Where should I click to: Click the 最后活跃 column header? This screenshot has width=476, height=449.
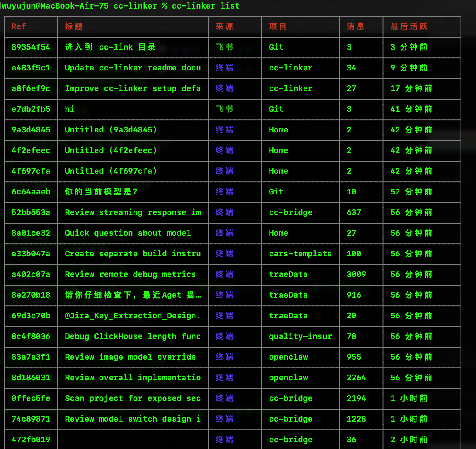tap(409, 27)
